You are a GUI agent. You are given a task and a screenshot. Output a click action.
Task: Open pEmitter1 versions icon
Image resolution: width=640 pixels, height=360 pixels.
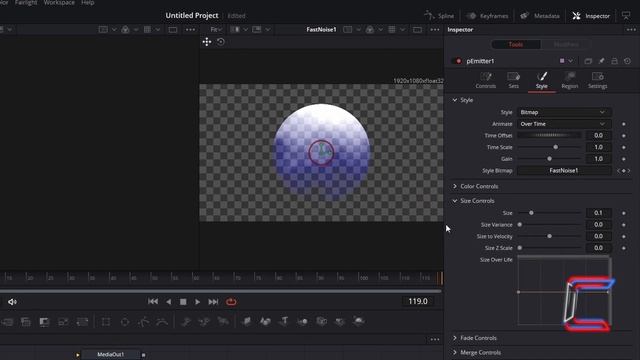click(588, 61)
